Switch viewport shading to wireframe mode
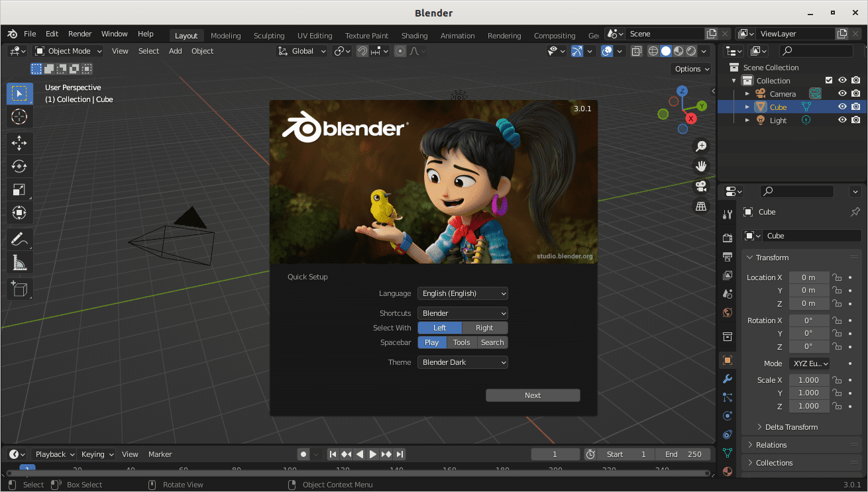The image size is (868, 492). click(653, 51)
